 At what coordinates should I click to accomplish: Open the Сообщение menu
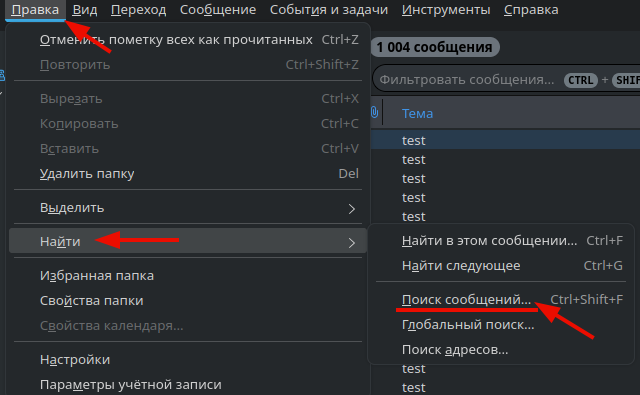pyautogui.click(x=218, y=10)
